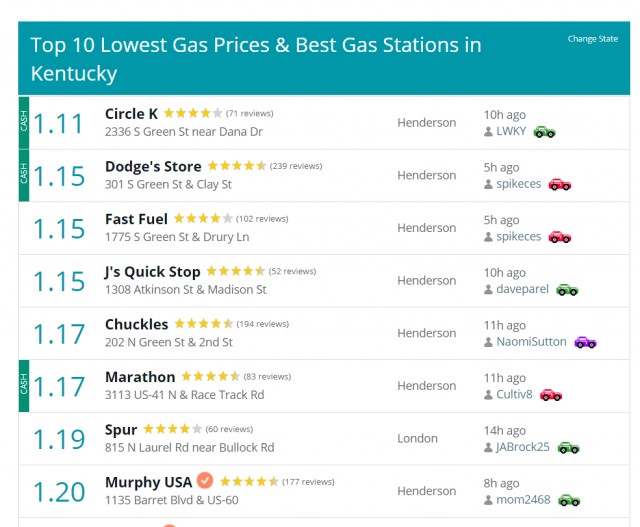The width and height of the screenshot is (640, 527).
Task: Click the 1.19 Spur gas price
Action: (59, 440)
